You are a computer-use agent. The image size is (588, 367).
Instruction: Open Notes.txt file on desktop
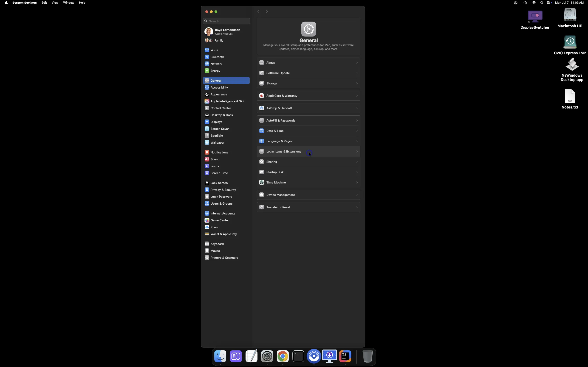click(x=570, y=99)
